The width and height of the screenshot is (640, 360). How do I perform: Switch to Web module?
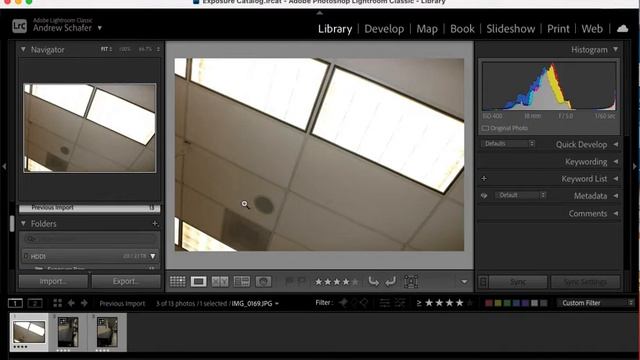592,29
